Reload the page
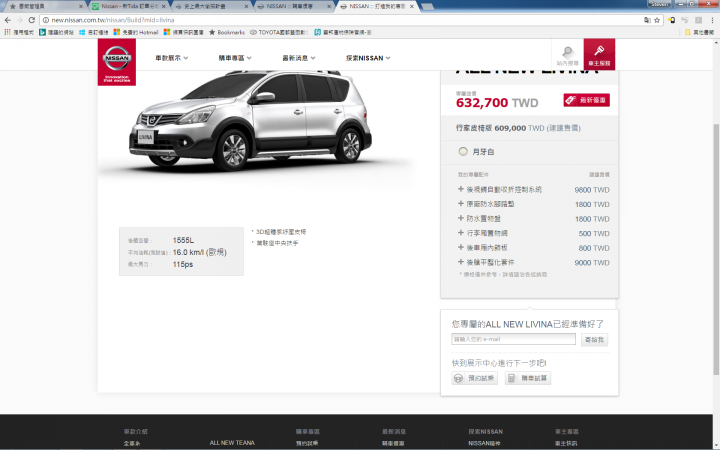The width and height of the screenshot is (720, 450). pyautogui.click(x=32, y=20)
